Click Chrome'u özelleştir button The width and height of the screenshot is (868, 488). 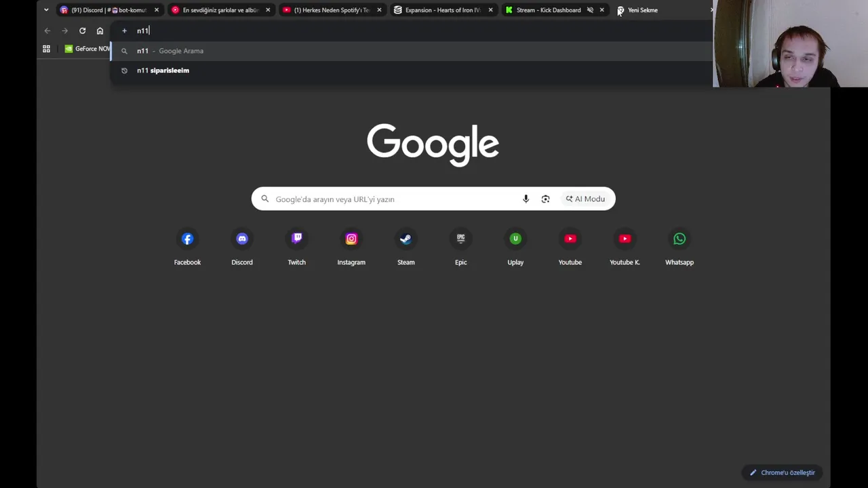[782, 472]
